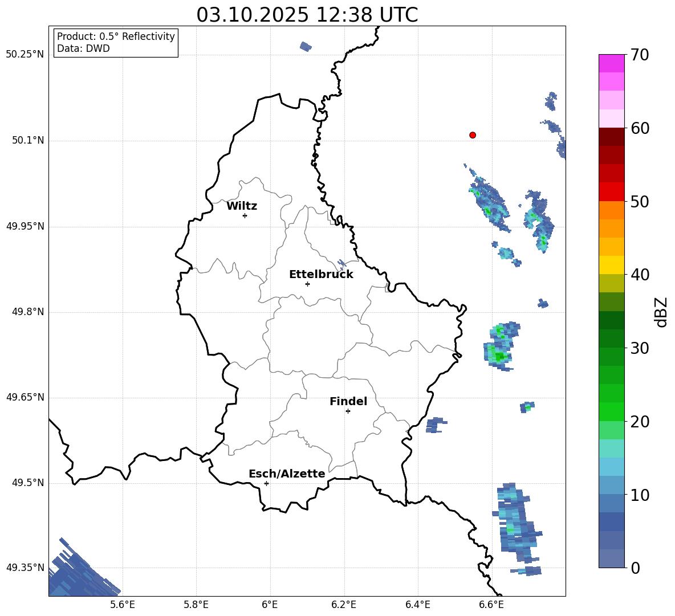Click the dBZ colorbar axis label
675x616 pixels.
click(661, 312)
